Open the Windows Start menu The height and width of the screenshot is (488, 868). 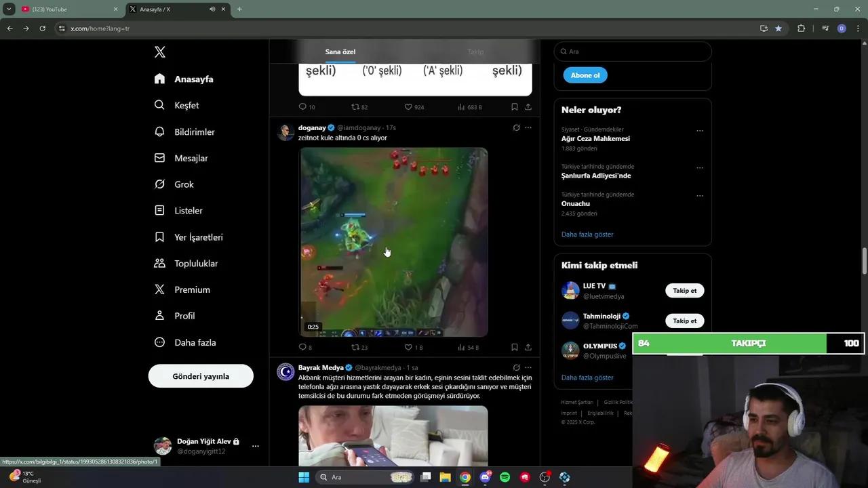point(304,477)
